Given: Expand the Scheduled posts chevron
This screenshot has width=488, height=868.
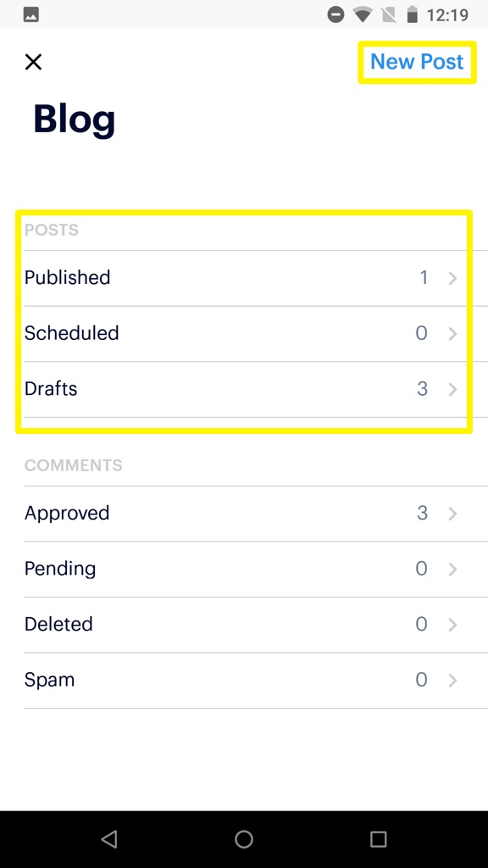Looking at the screenshot, I should tap(452, 333).
